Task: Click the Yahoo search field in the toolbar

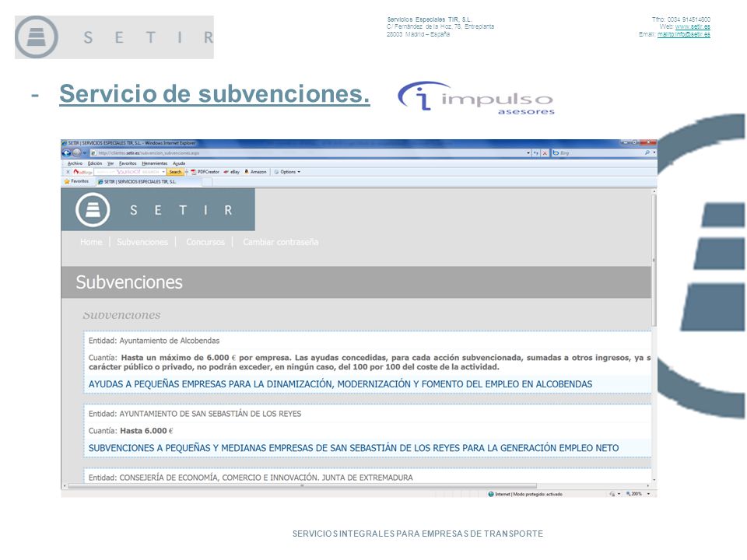Action: 127,172
